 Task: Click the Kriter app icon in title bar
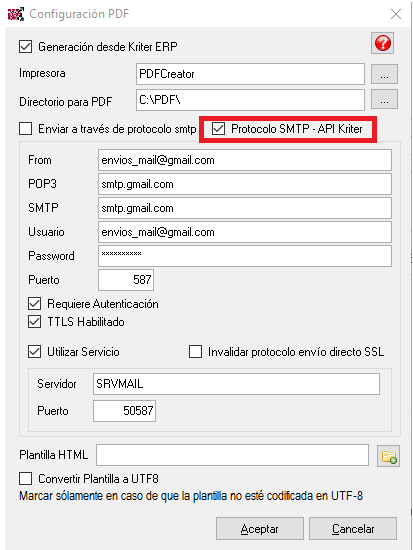point(15,14)
